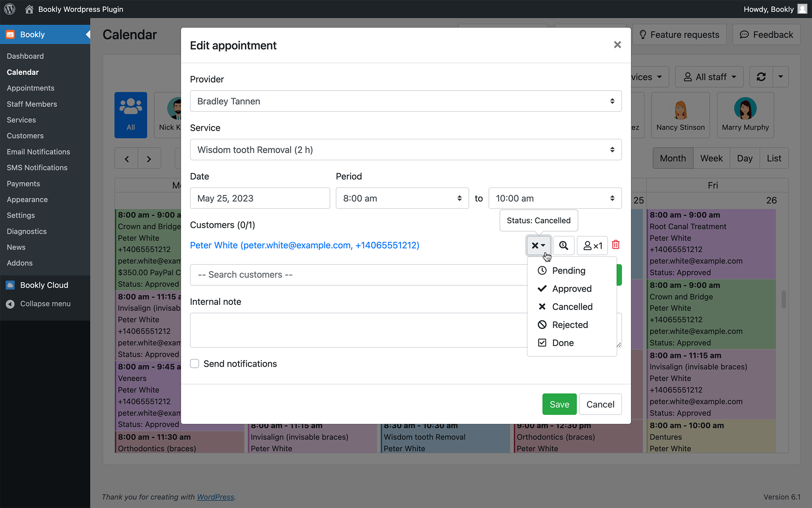Viewport: 812px width, 508px height.
Task: Toggle the customer status dropdown button
Action: pos(539,245)
